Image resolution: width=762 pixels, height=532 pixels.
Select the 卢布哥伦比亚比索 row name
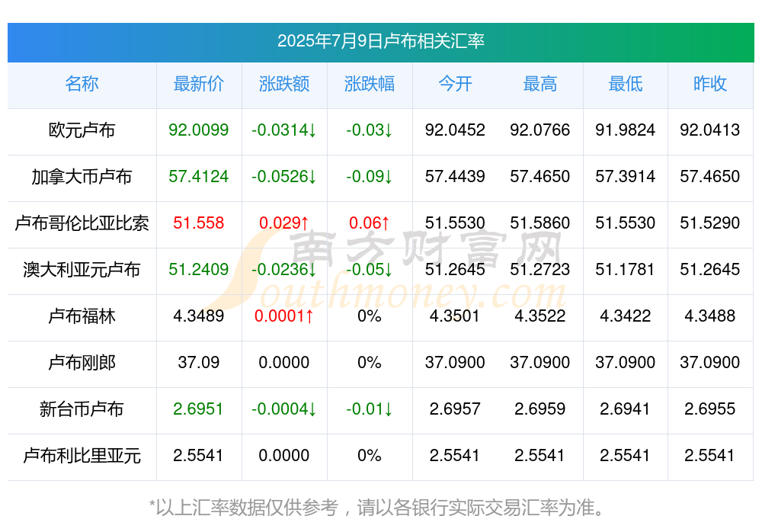click(82, 223)
